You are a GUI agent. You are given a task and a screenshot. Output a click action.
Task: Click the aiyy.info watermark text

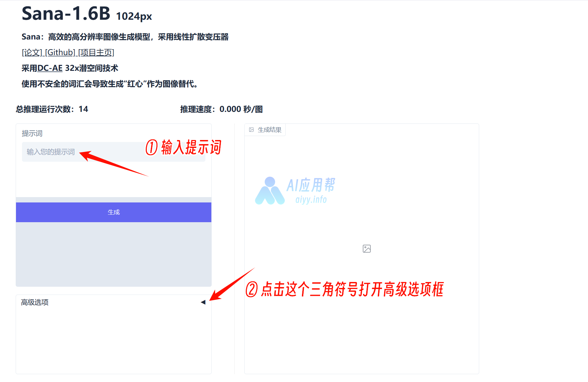point(311,200)
